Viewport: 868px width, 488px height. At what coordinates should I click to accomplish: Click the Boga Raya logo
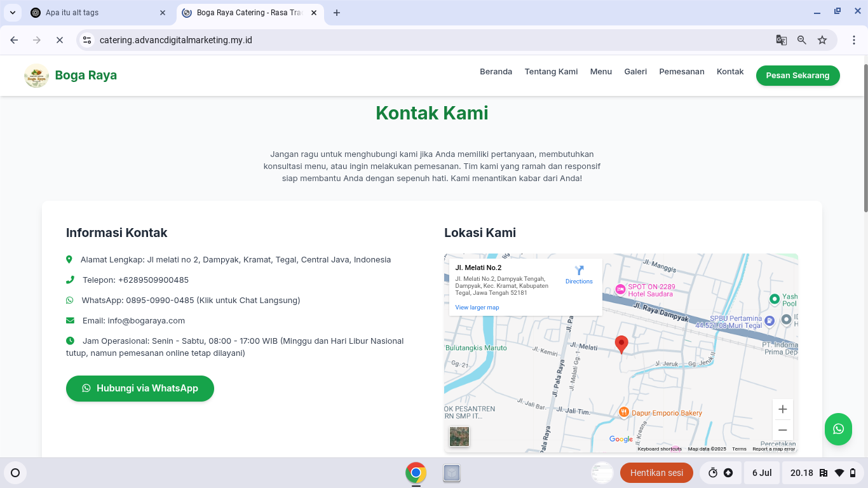(x=36, y=75)
